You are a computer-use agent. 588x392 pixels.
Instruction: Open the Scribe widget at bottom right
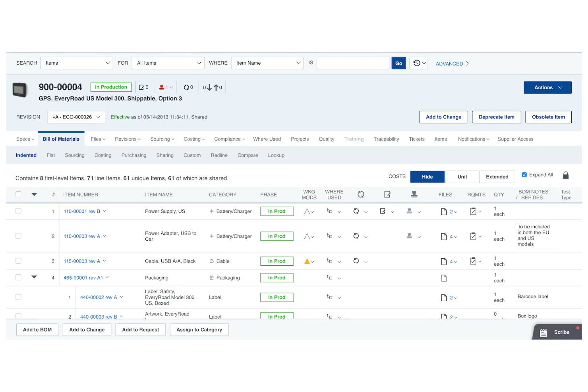point(556,332)
